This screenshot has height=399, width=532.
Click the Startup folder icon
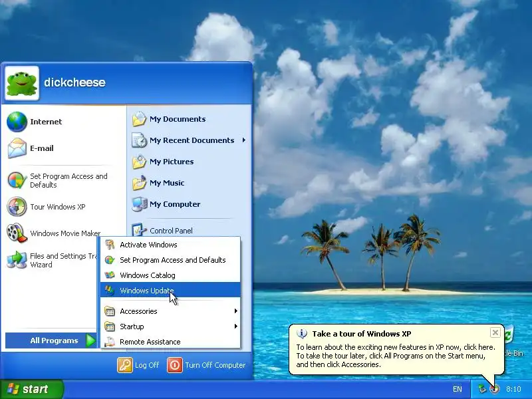point(110,327)
